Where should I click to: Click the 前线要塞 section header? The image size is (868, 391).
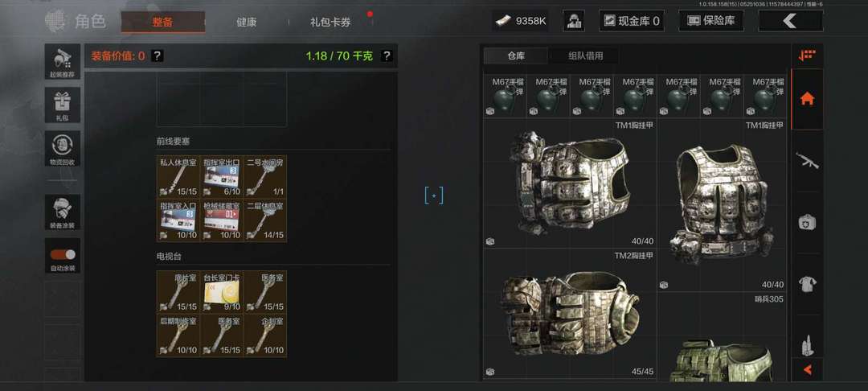click(174, 142)
